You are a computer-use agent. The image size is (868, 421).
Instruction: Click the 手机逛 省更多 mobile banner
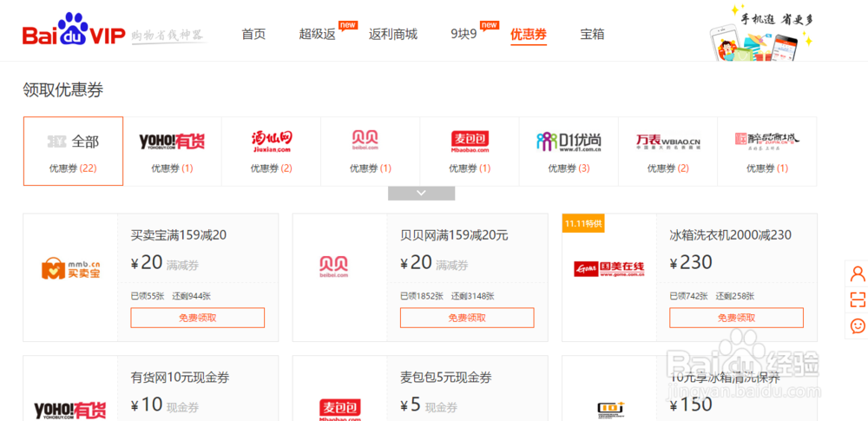761,33
